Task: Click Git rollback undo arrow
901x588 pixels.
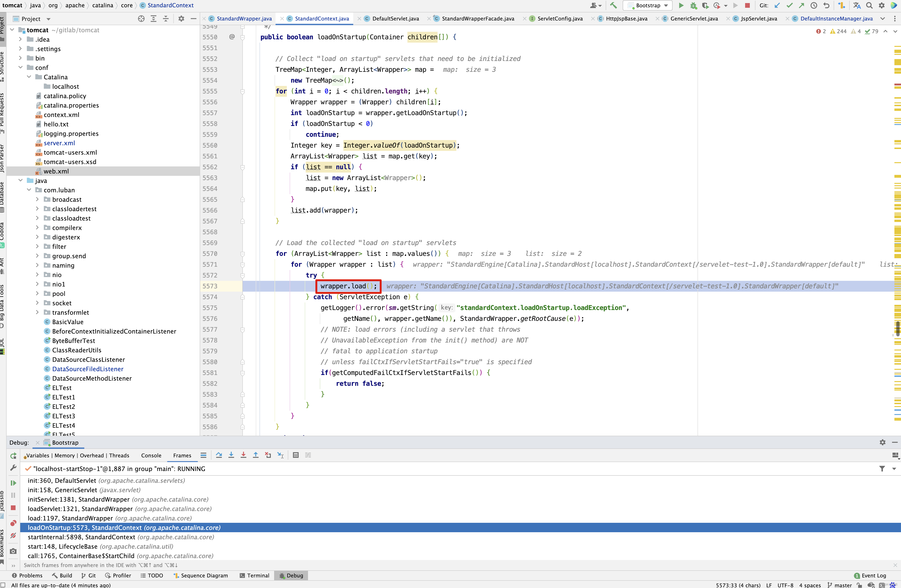Action: (x=826, y=5)
